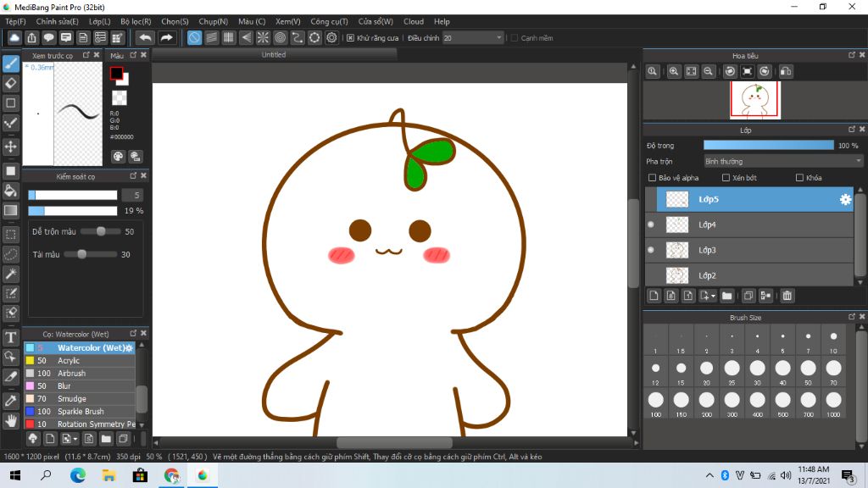
Task: Open the Lớp5 layer settings gear
Action: tap(845, 200)
